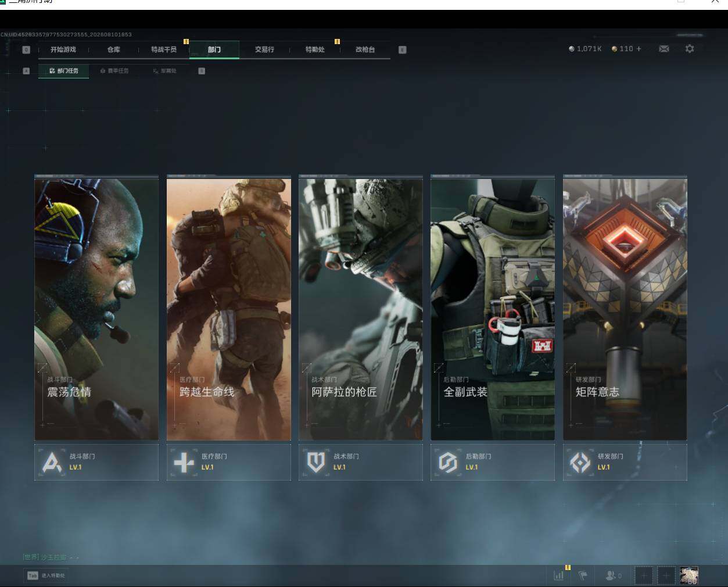Open the 特战干员 tab

[164, 49]
